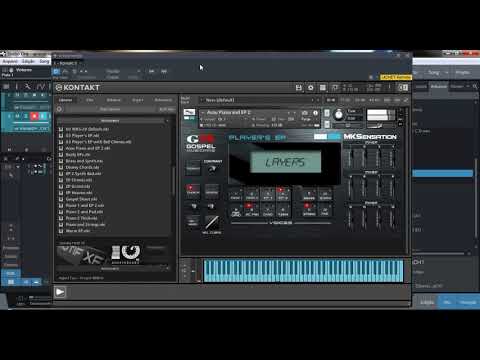Screen dimensions: 480x360
Task: Switch to the Libraries browser tab
Action: [x=65, y=100]
